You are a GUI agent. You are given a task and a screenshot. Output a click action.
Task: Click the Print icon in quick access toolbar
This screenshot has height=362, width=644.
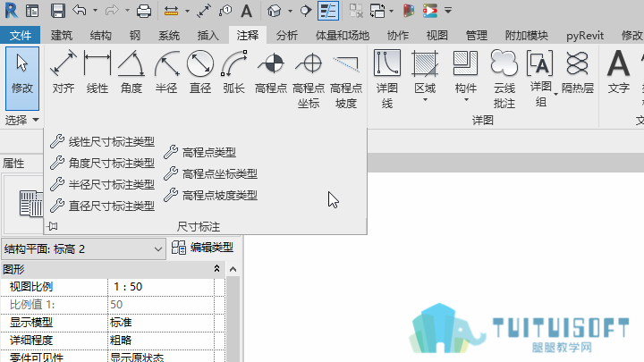click(143, 11)
